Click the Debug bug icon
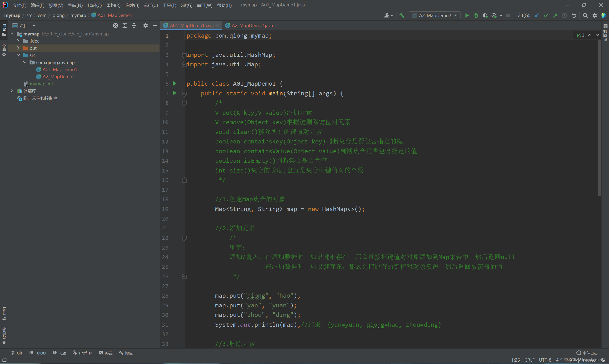Screen dimensions: 609x364 pos(476,15)
